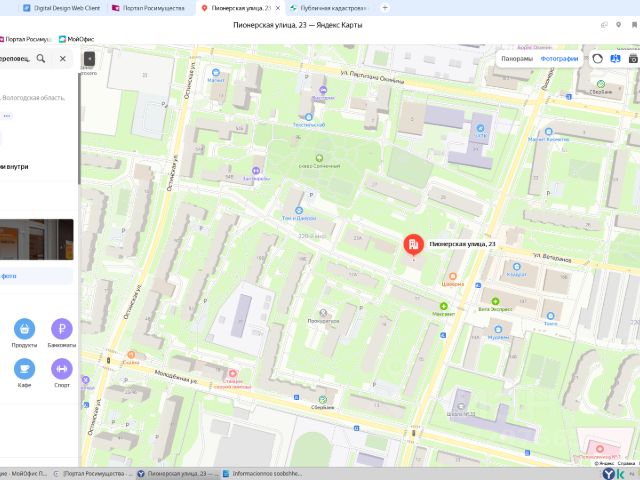The height and width of the screenshot is (480, 640).
Task: Open the МойОфис bookmark
Action: click(77, 39)
